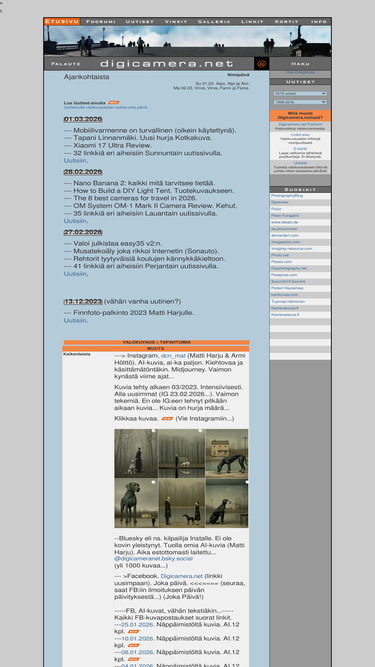375x667 pixels.
Task: Open the PhotographyBlog favorite link
Action: (x=287, y=196)
